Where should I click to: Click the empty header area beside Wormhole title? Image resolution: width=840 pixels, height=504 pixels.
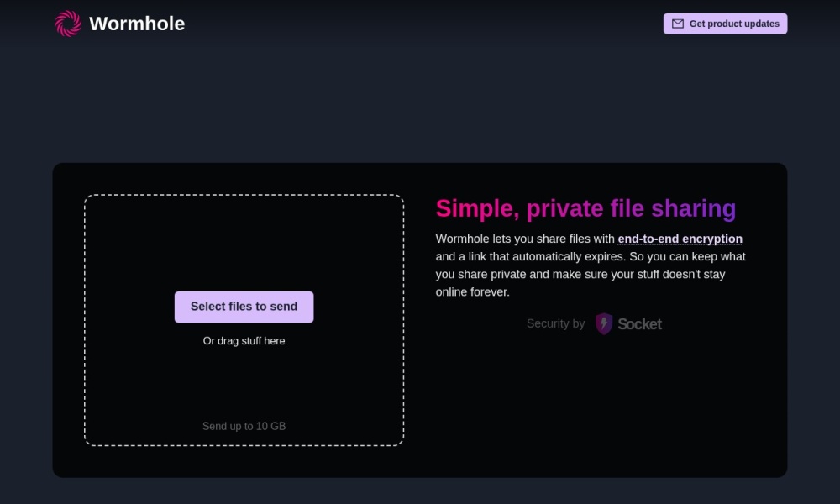420,24
